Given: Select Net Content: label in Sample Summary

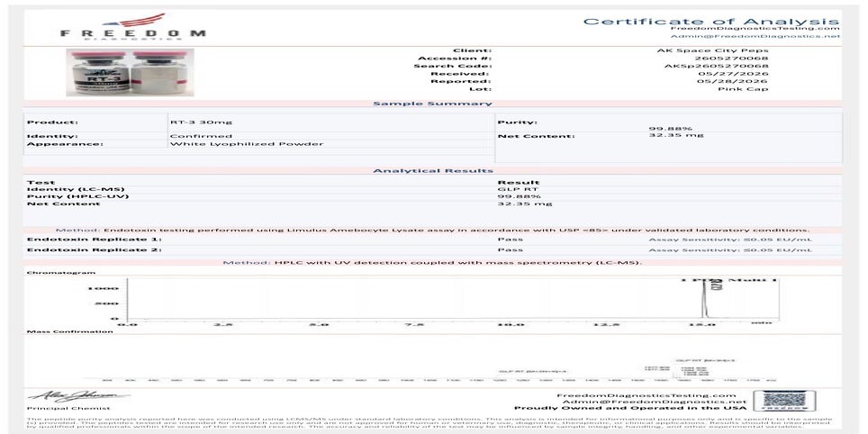Looking at the screenshot, I should pos(537,136).
